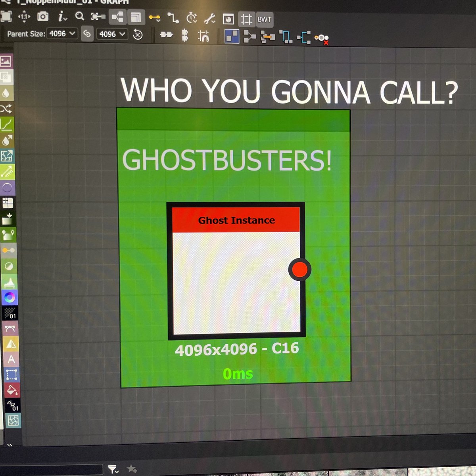476x476 pixels.
Task: Click the 0ms timing label
Action: coord(238,374)
